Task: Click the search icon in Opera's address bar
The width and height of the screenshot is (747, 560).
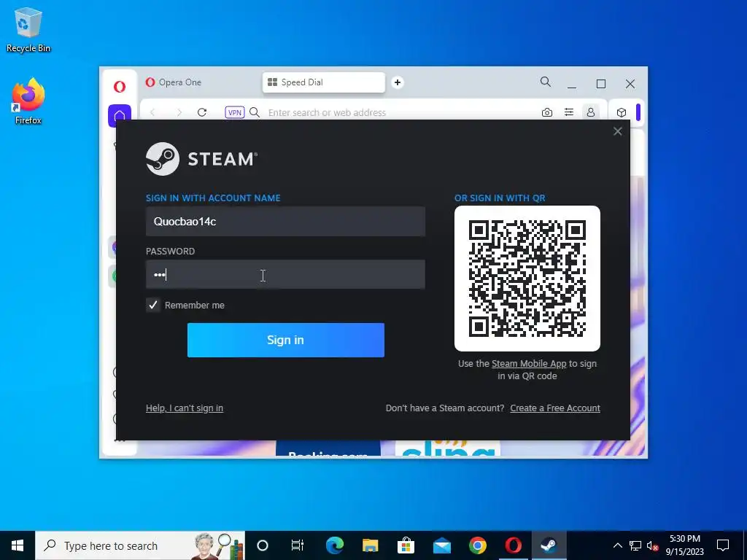Action: point(255,112)
